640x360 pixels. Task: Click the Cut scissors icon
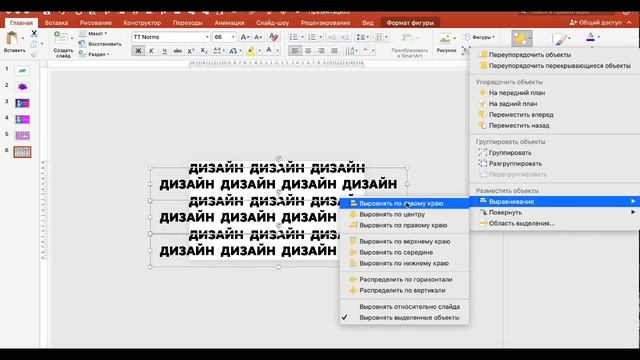(x=34, y=33)
